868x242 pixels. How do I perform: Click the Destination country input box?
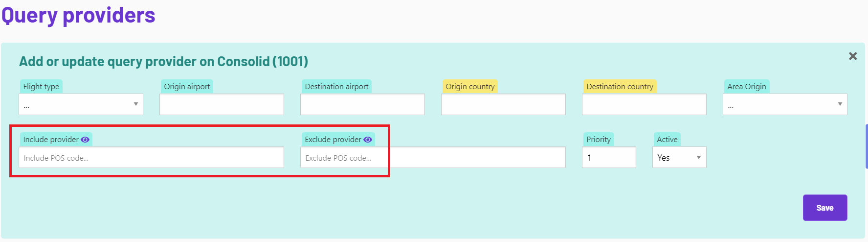(x=644, y=104)
